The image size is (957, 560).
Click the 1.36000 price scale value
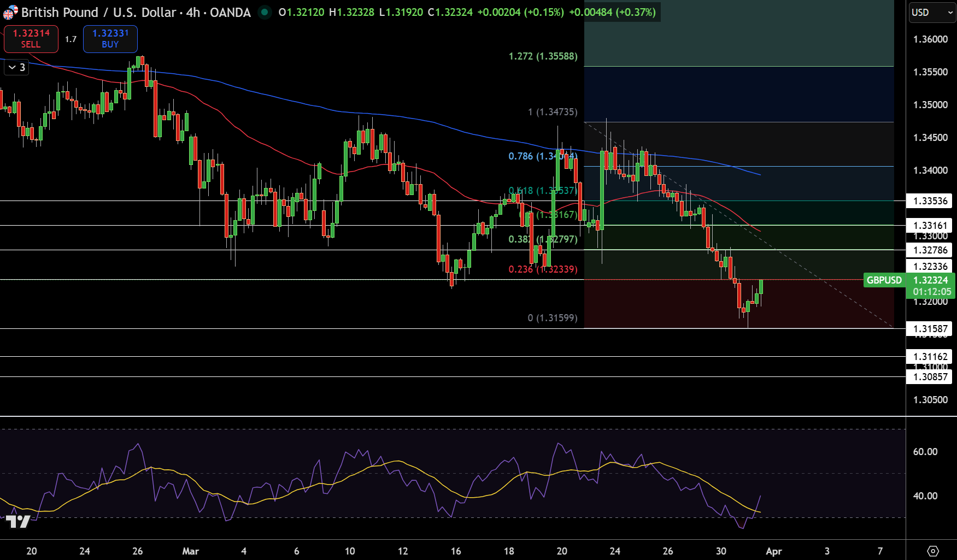click(x=931, y=39)
